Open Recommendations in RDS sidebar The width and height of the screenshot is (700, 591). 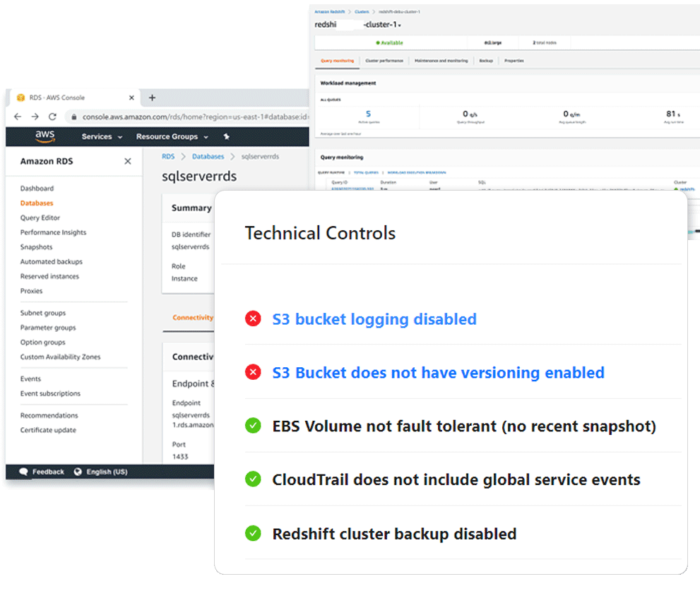click(49, 415)
